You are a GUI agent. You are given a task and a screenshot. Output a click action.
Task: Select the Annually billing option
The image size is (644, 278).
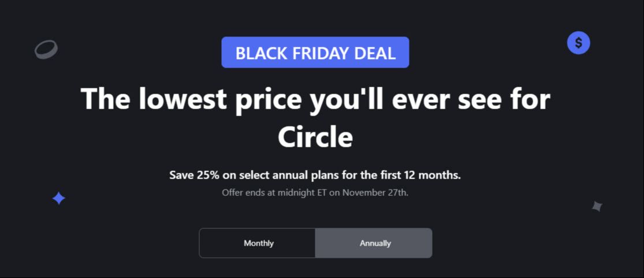[x=374, y=243]
